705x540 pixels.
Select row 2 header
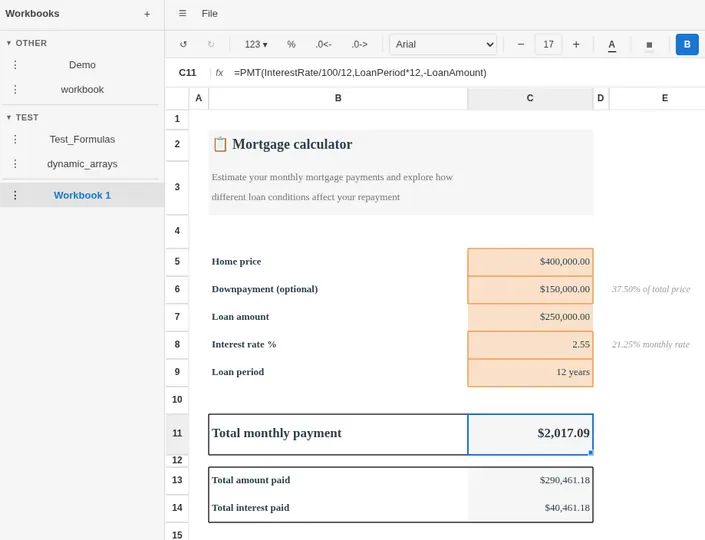(x=177, y=144)
